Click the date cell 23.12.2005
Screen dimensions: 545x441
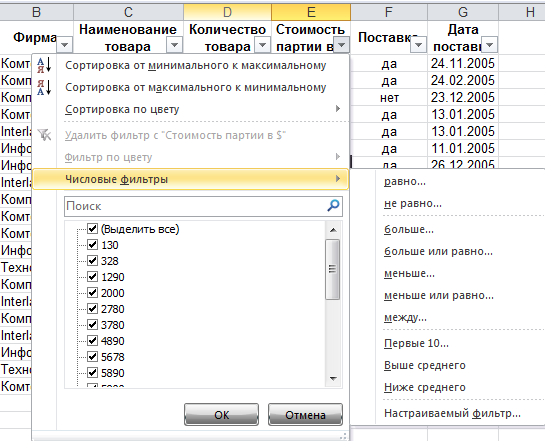463,97
